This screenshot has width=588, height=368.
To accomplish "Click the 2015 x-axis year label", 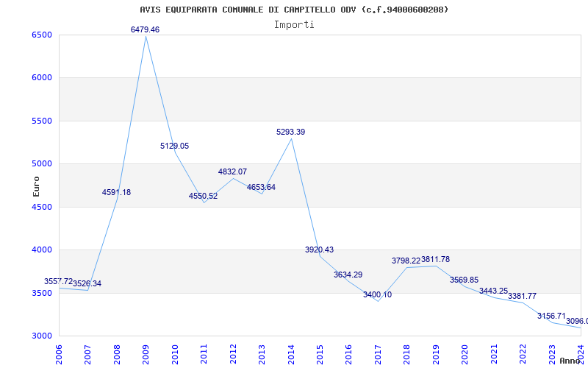I will point(320,355).
